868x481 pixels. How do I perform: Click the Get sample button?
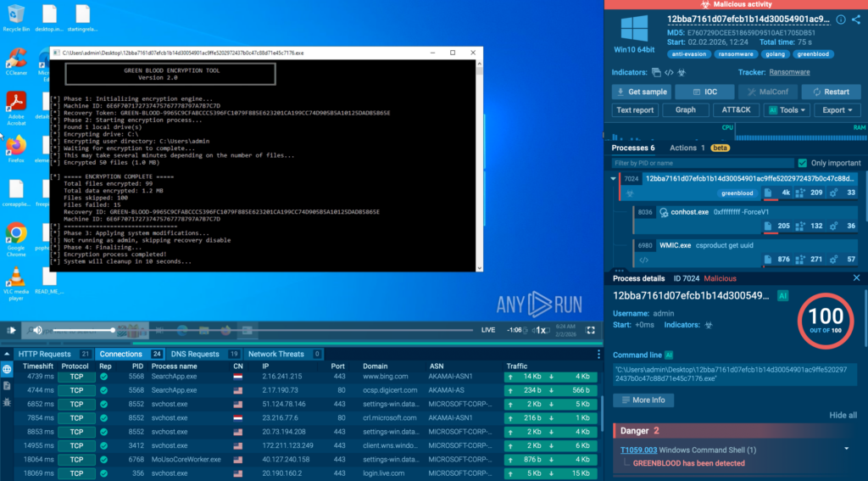642,92
